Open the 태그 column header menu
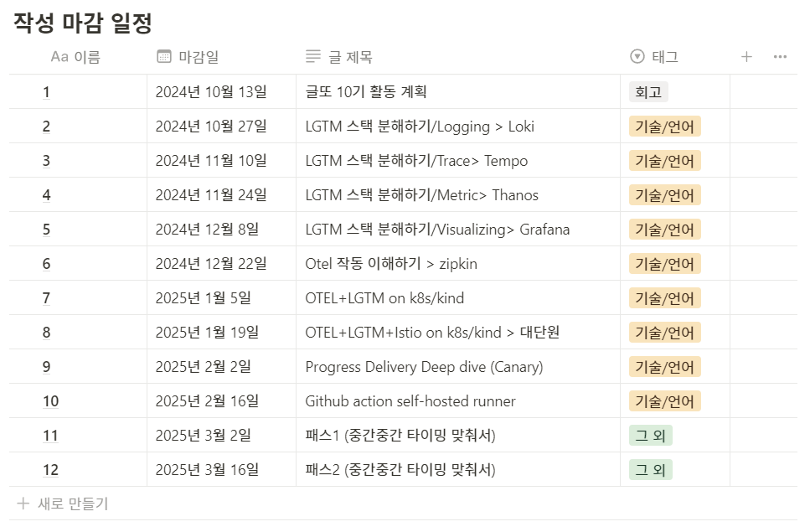This screenshot has height=532, width=810. coord(674,57)
